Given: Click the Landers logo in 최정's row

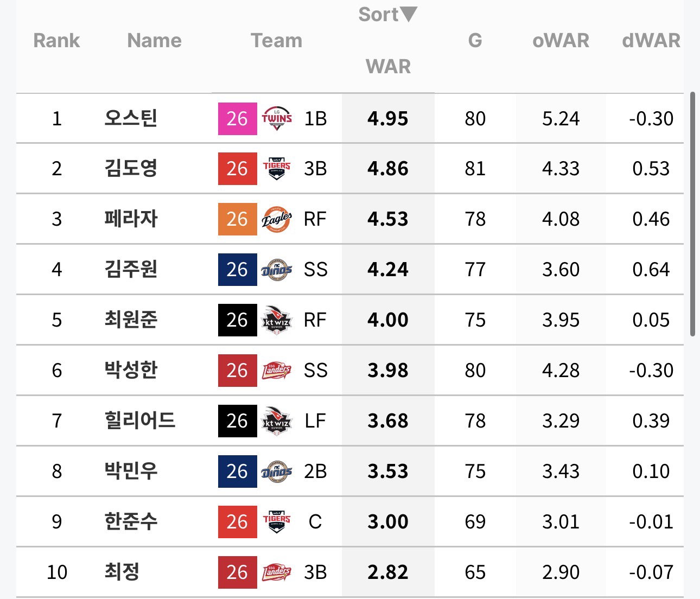Looking at the screenshot, I should tap(277, 572).
